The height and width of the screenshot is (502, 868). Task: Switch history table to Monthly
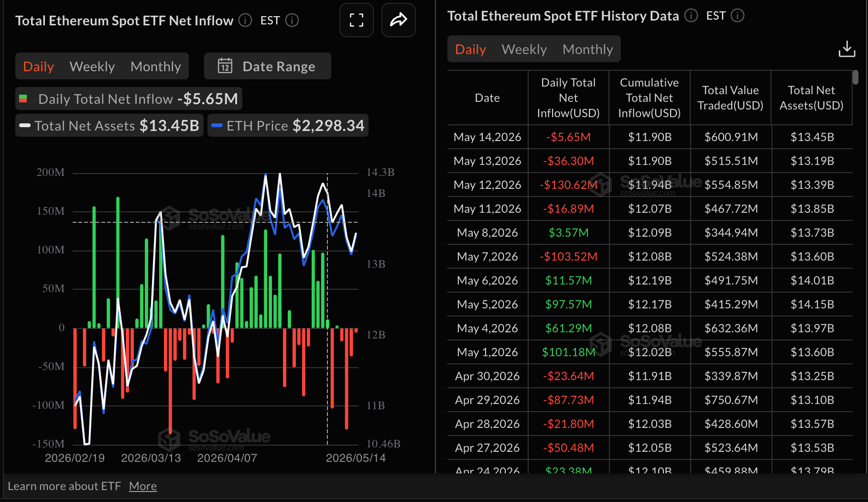588,49
